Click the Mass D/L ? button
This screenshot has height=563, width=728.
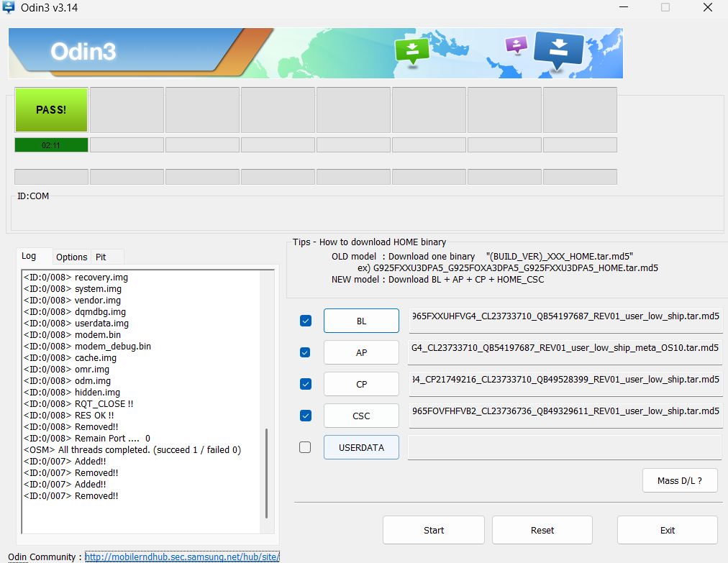tap(680, 480)
